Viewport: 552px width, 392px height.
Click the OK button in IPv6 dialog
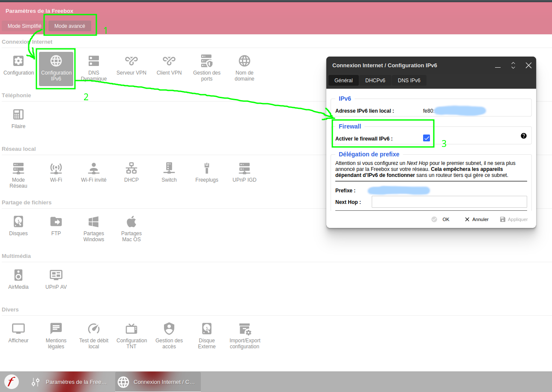coord(441,219)
